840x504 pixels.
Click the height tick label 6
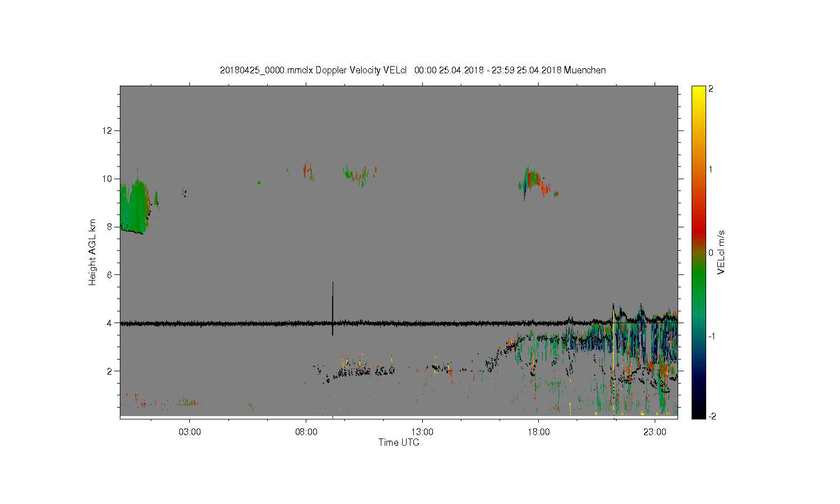(x=110, y=275)
